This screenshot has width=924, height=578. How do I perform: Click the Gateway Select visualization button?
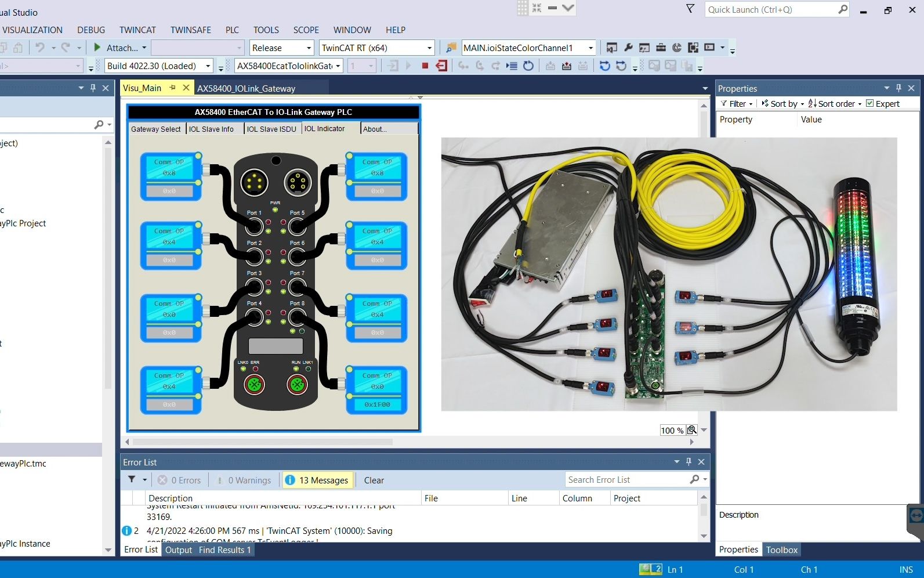click(156, 129)
